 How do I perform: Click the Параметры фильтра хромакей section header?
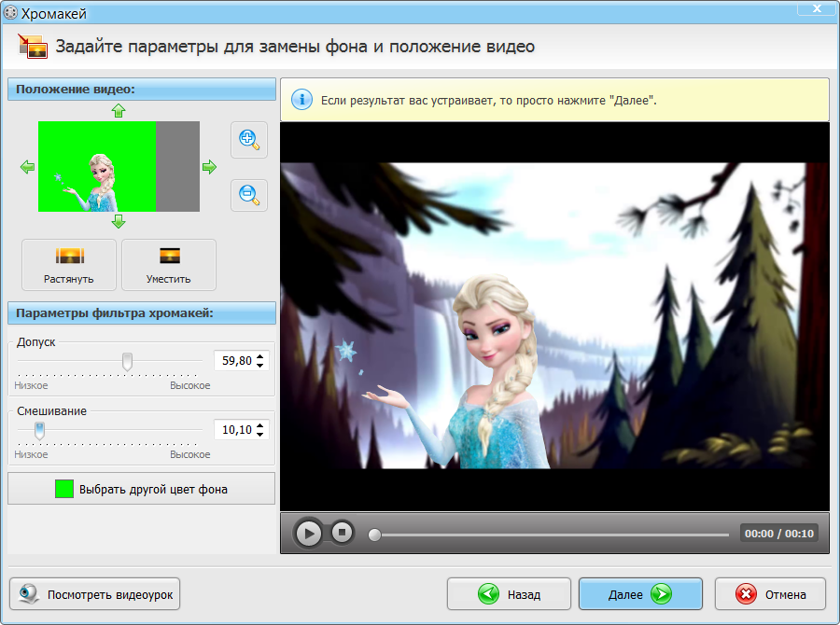[x=142, y=313]
